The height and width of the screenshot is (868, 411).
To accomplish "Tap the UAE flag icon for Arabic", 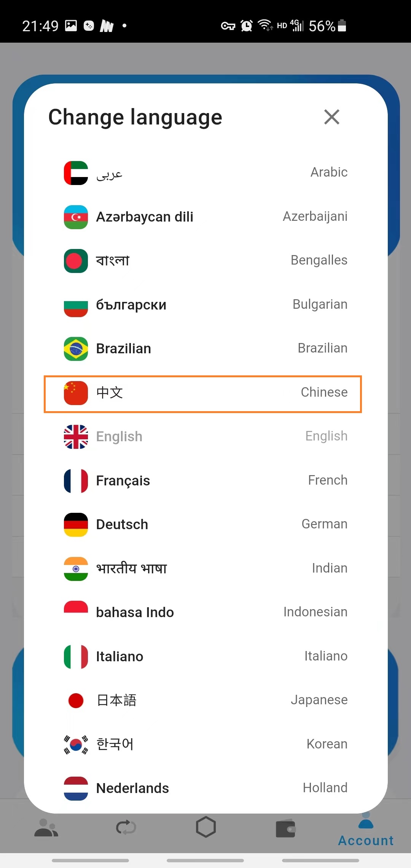I will click(x=76, y=173).
